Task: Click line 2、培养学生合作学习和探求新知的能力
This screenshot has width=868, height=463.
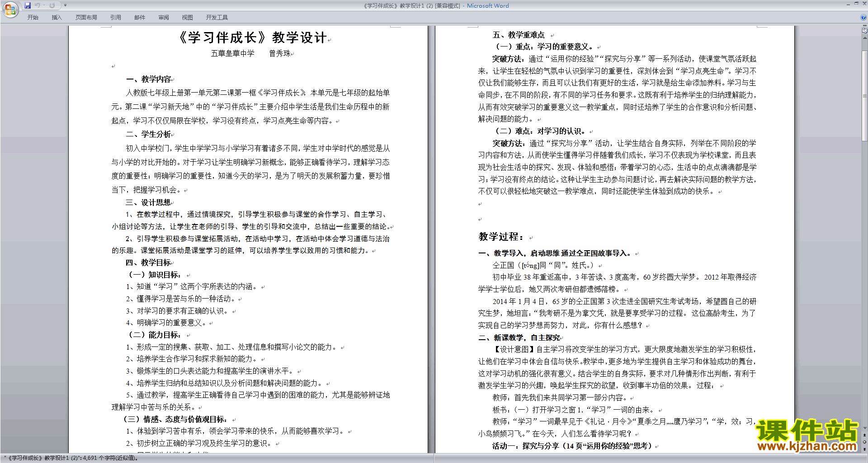Action: (x=192, y=359)
